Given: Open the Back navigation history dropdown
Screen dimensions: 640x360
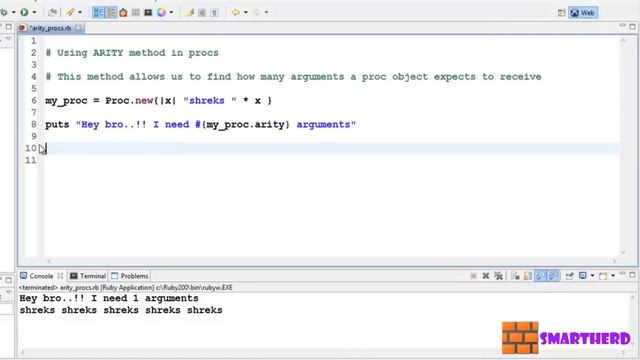Looking at the screenshot, I should (246, 12).
